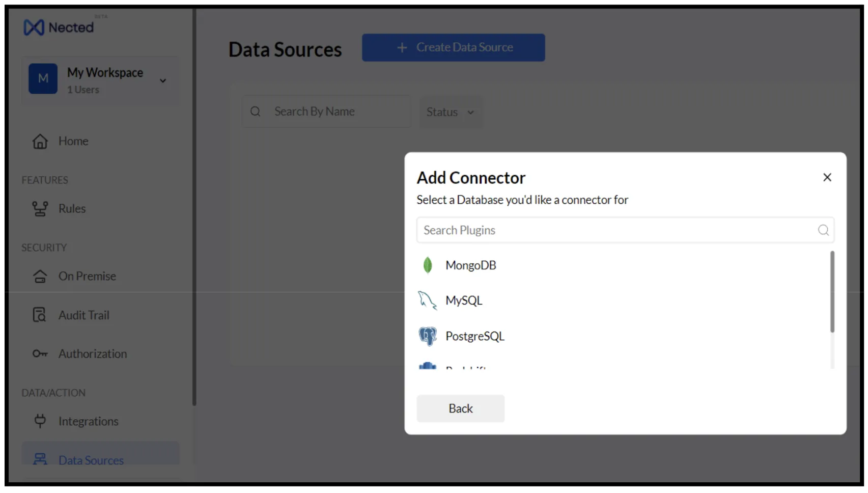The width and height of the screenshot is (868, 493).
Task: Click the Nected logo
Action: click(x=59, y=27)
